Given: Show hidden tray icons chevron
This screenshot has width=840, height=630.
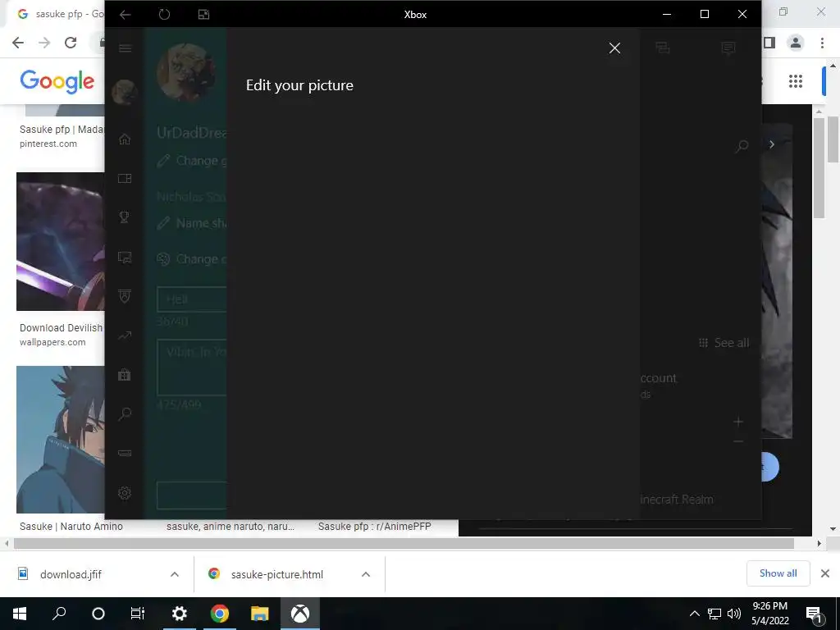Looking at the screenshot, I should (x=694, y=614).
